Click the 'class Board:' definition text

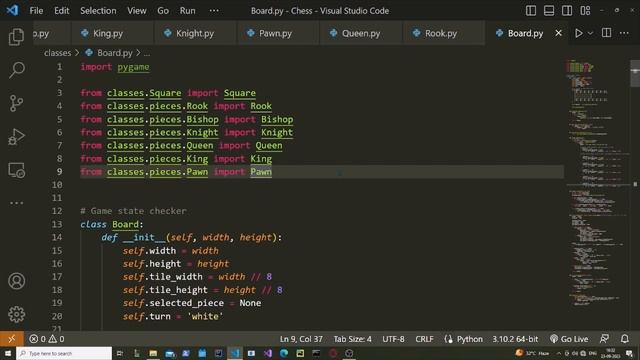[112, 224]
